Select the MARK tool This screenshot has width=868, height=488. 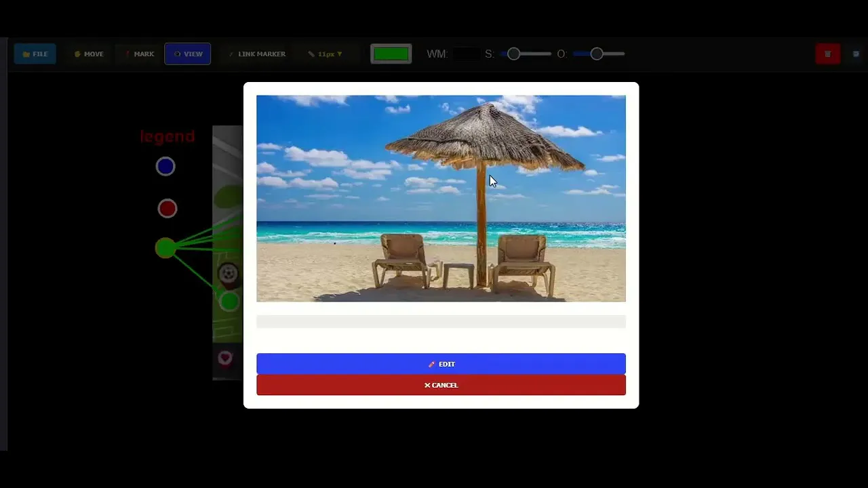pyautogui.click(x=139, y=54)
